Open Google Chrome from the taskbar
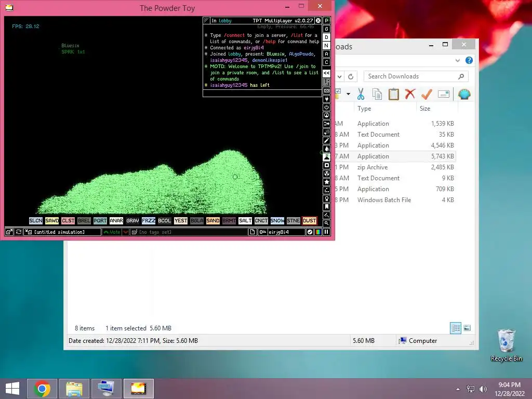532x399 pixels. point(42,389)
